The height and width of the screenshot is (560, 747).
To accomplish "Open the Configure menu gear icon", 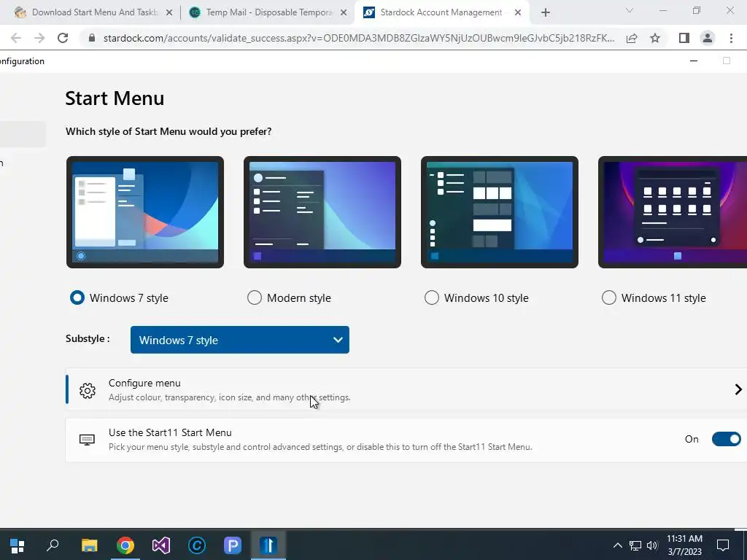I will [88, 391].
